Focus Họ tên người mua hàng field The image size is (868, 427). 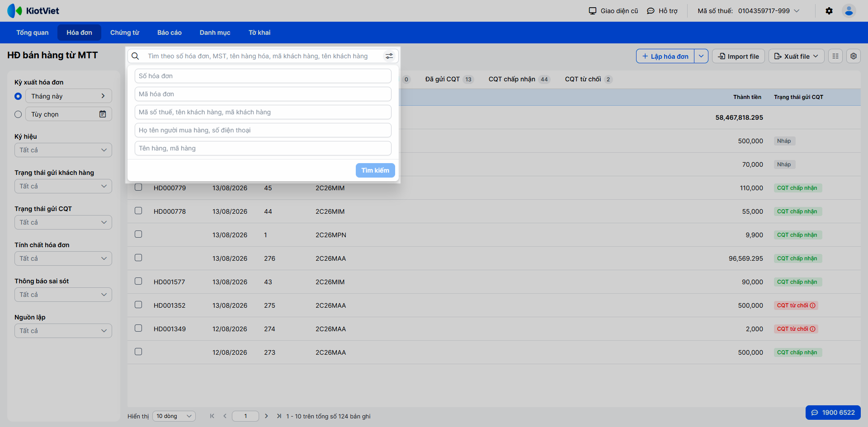click(x=263, y=130)
